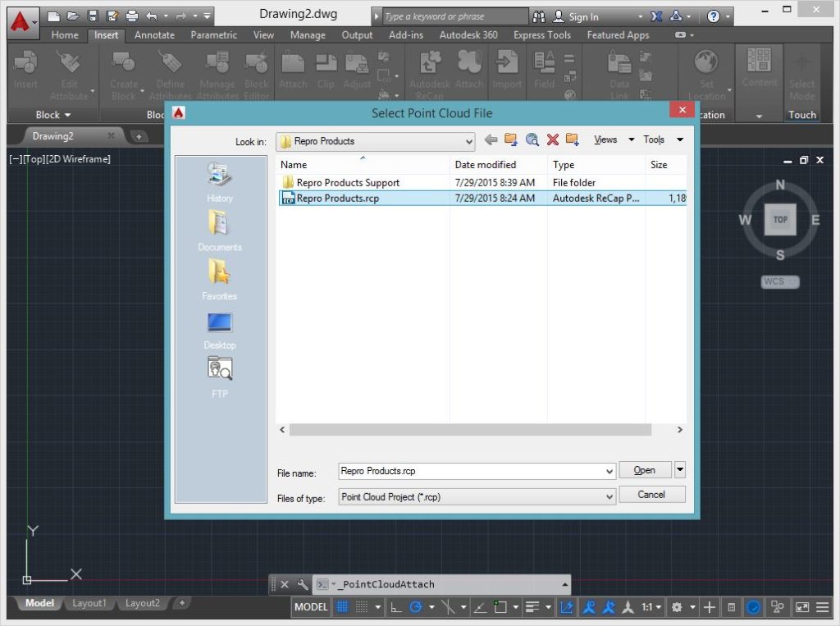Open Express Tools ribbon tab
Screen dimensions: 840x626
pyautogui.click(x=541, y=34)
